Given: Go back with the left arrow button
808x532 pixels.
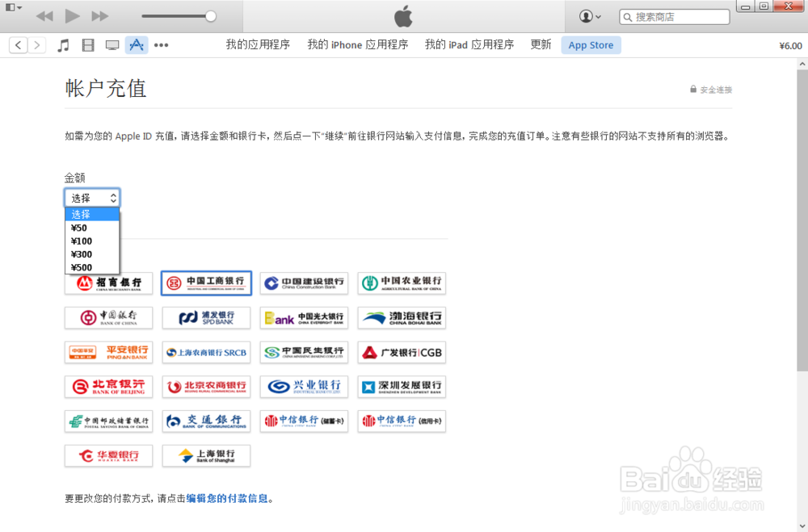Looking at the screenshot, I should coord(19,45).
